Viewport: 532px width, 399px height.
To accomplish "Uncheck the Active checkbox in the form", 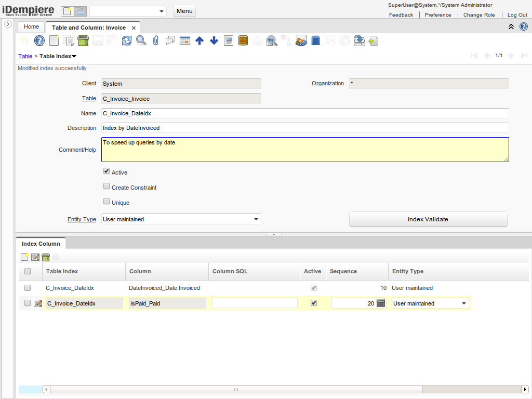I will [x=107, y=171].
